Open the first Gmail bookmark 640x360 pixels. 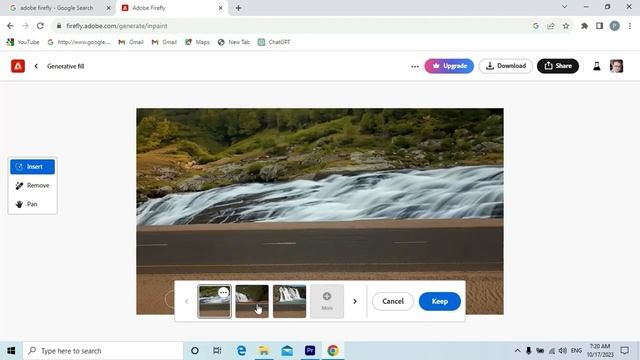point(131,42)
